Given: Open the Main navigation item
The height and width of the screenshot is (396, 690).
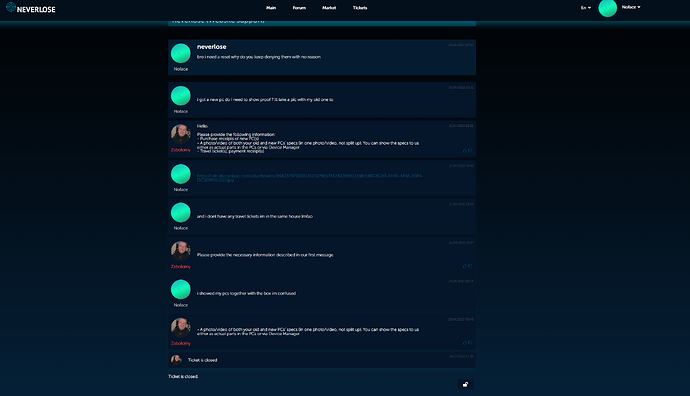Looking at the screenshot, I should coord(271,7).
